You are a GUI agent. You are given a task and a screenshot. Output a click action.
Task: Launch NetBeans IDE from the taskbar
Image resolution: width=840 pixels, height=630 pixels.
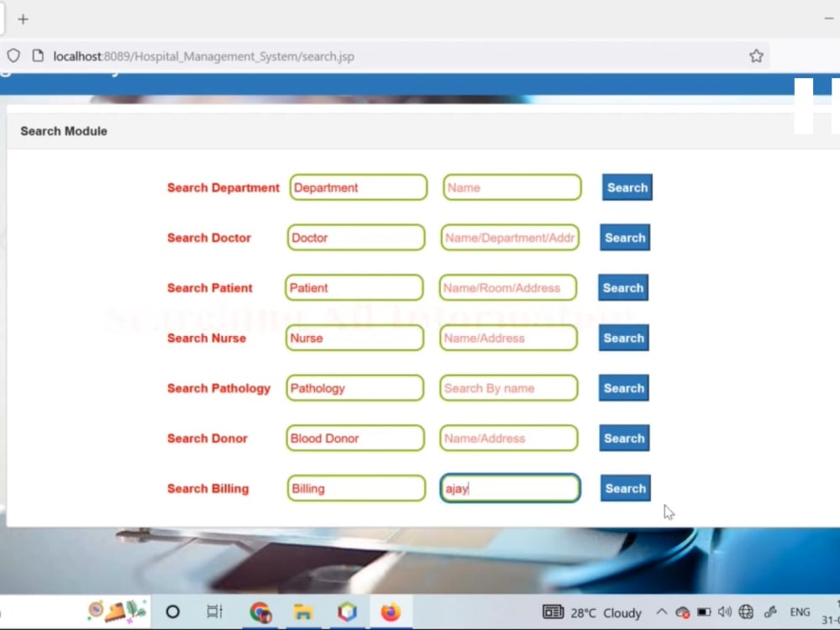347,612
